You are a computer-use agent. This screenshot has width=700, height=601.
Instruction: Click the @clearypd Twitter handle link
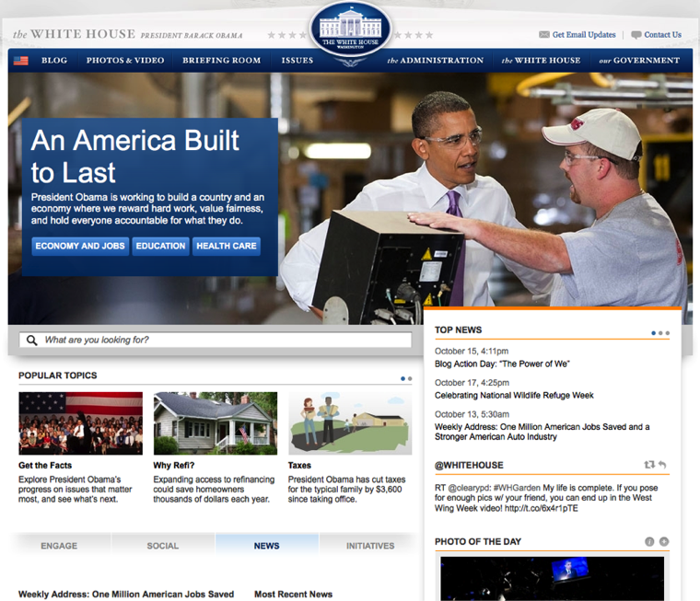[x=467, y=488]
